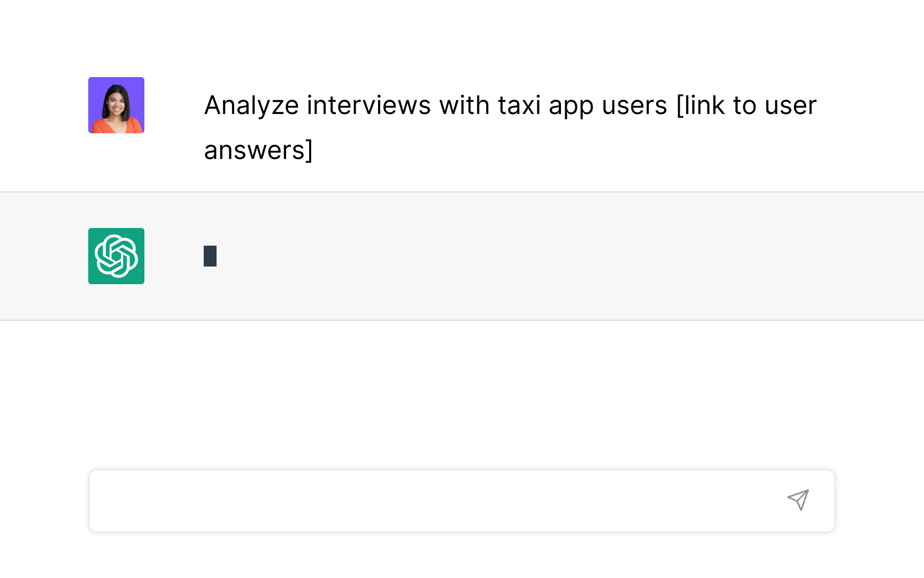Click the green ChatGPT logo icon
The image size is (924, 578).
click(116, 256)
